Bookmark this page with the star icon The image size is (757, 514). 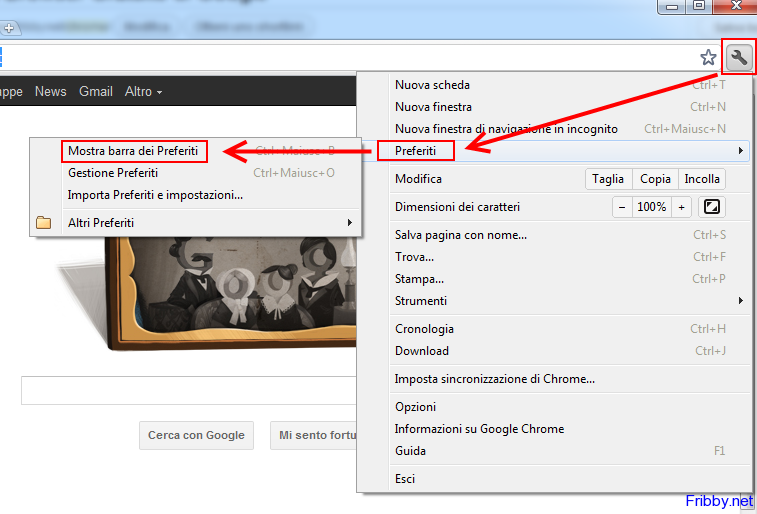point(708,57)
